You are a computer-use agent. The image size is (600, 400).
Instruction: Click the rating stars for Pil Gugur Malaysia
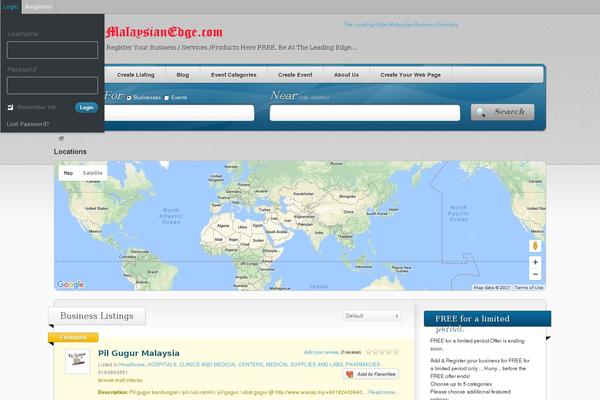pos(382,352)
